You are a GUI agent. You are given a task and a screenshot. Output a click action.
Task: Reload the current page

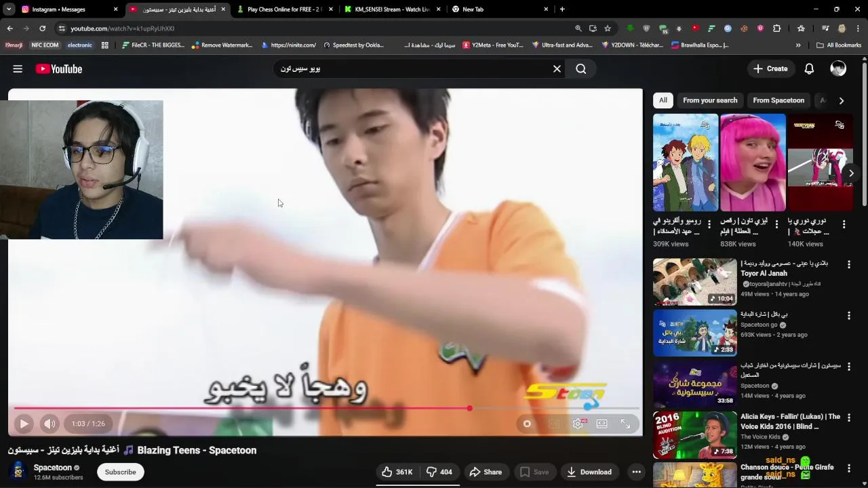(x=42, y=28)
